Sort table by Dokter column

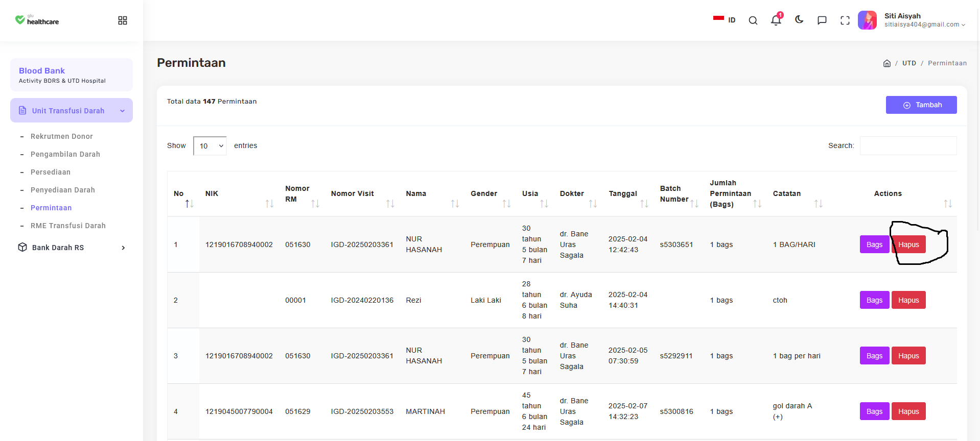point(578,194)
